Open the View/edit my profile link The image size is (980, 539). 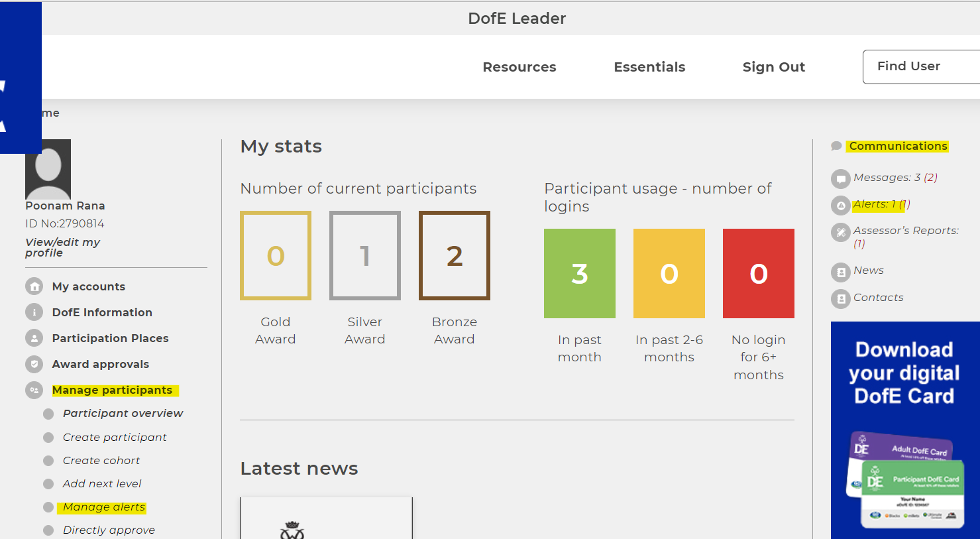pos(62,247)
